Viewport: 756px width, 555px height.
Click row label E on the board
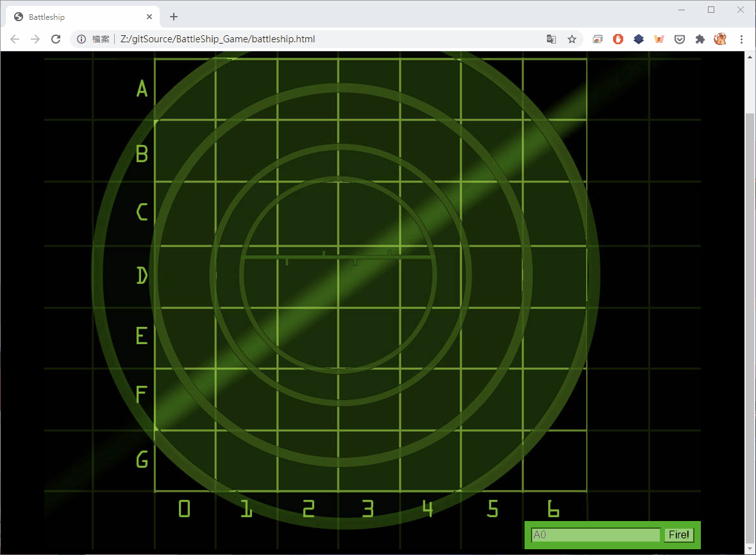coord(142,335)
